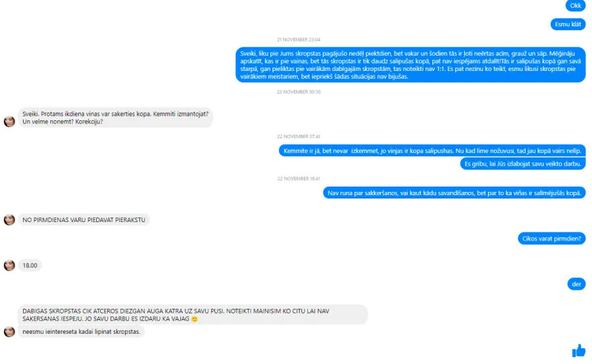Click the '22 NOVEMBER 07:41' timestamp
The width and height of the screenshot is (592, 364).
tap(299, 137)
